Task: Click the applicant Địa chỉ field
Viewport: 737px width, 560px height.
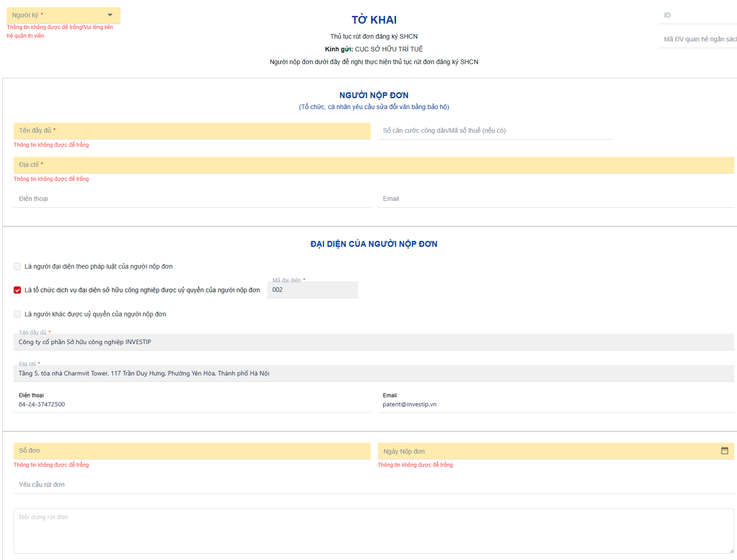Action: 373,165
